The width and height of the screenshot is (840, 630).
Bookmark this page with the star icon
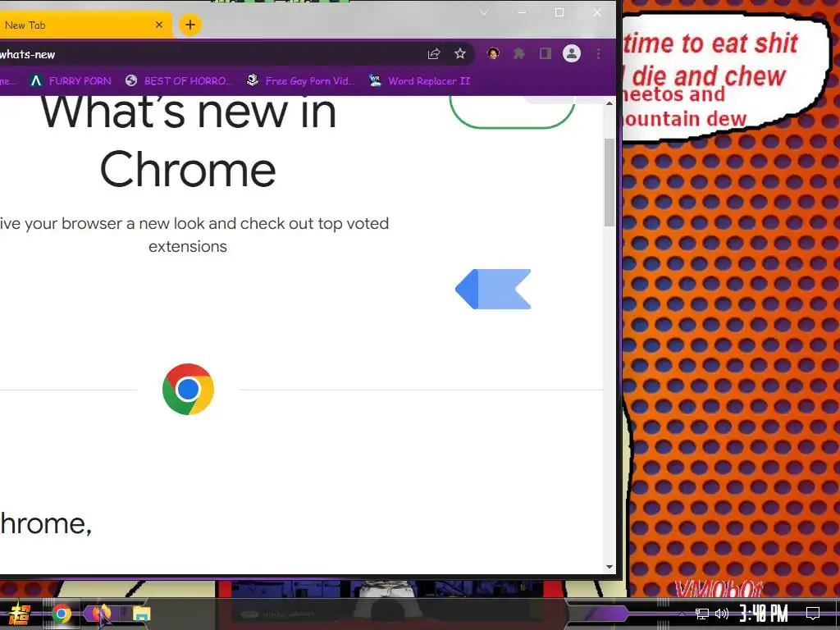pyautogui.click(x=460, y=53)
